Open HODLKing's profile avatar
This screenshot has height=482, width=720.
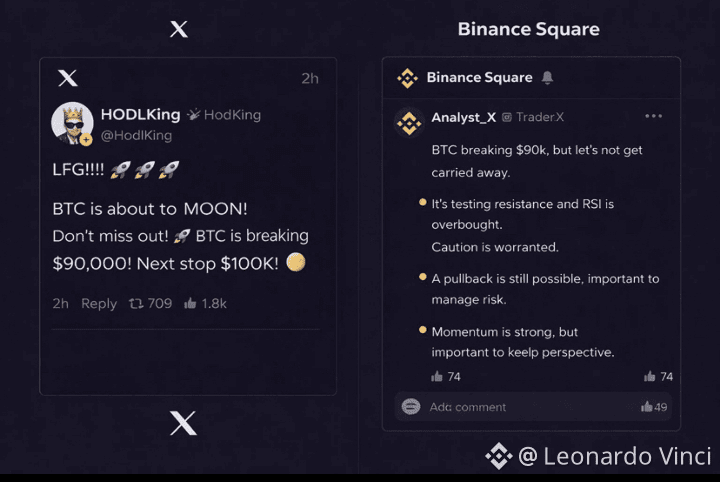pos(72,123)
